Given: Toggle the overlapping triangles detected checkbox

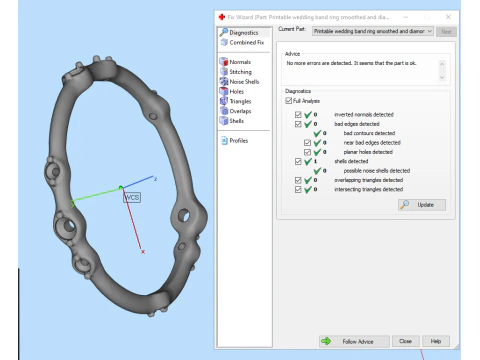Looking at the screenshot, I should click(x=298, y=180).
